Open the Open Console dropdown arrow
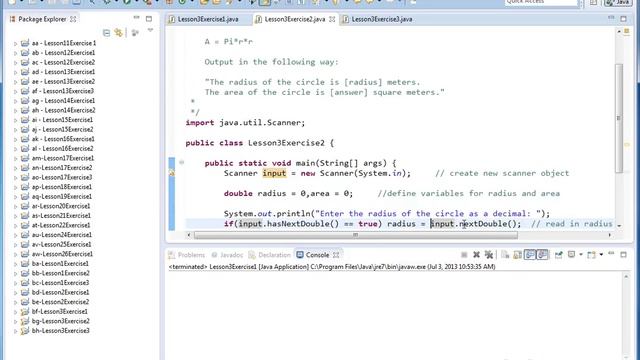The height and width of the screenshot is (360, 640). tap(601, 255)
